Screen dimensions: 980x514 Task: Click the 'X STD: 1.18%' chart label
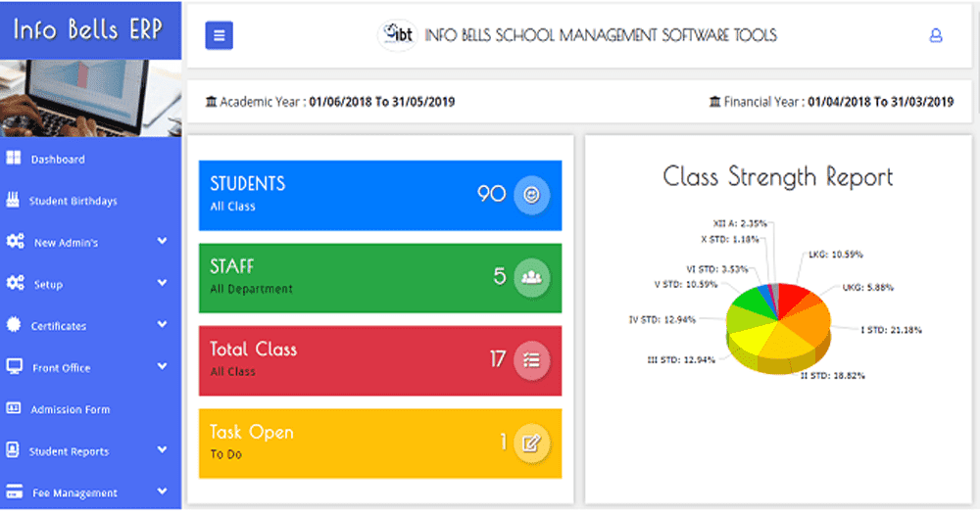(730, 239)
